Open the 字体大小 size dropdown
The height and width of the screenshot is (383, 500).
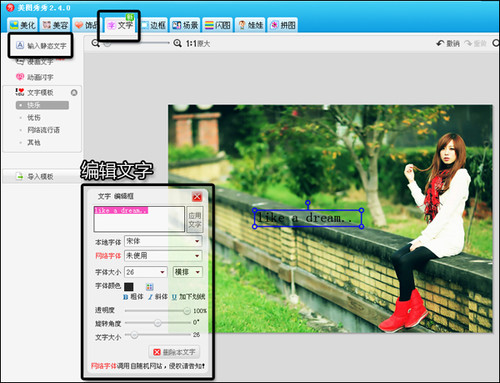145,272
